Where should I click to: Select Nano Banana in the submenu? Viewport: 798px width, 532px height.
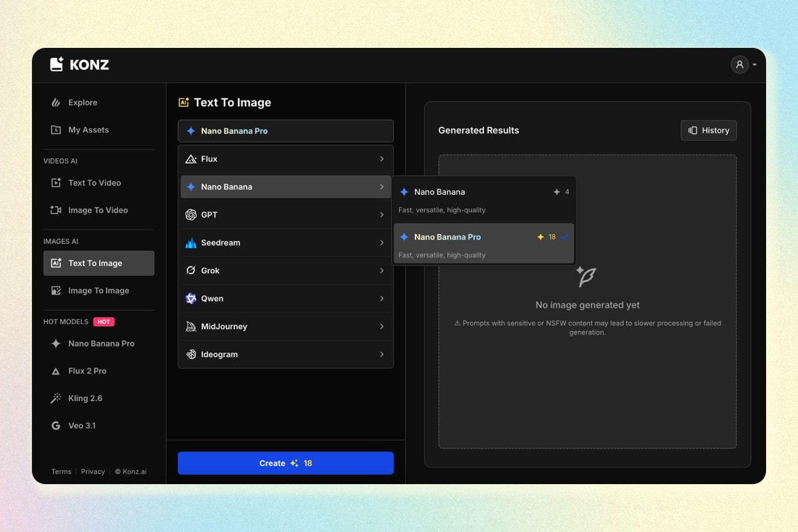(x=484, y=200)
